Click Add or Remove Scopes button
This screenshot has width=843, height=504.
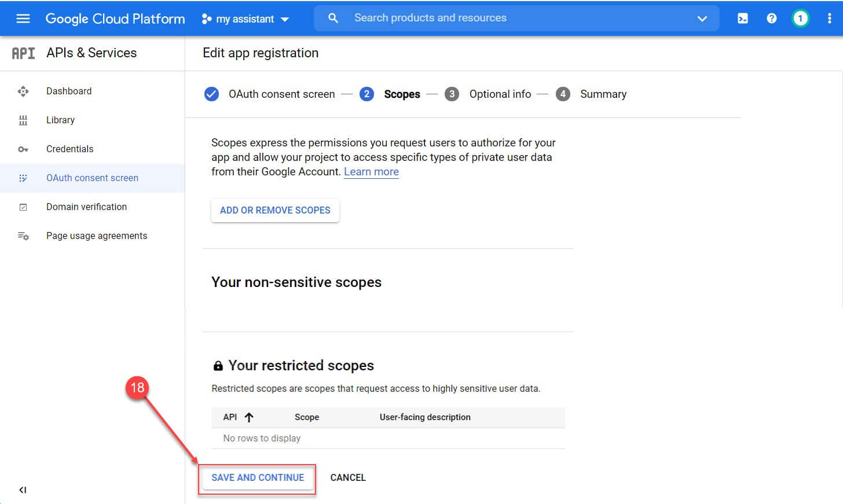click(275, 211)
